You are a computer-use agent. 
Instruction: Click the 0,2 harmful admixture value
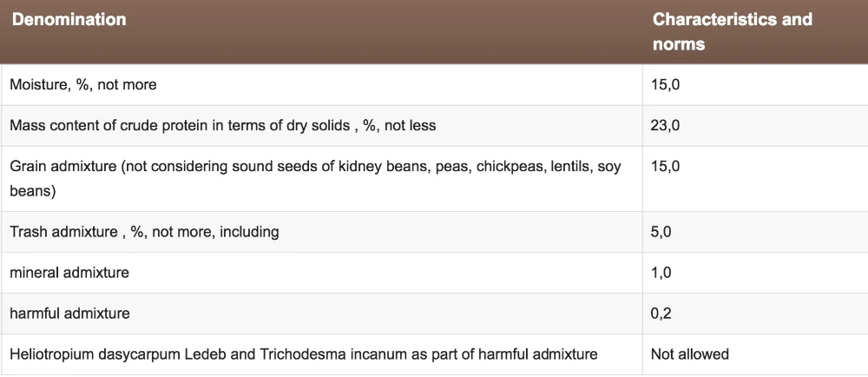tap(661, 314)
